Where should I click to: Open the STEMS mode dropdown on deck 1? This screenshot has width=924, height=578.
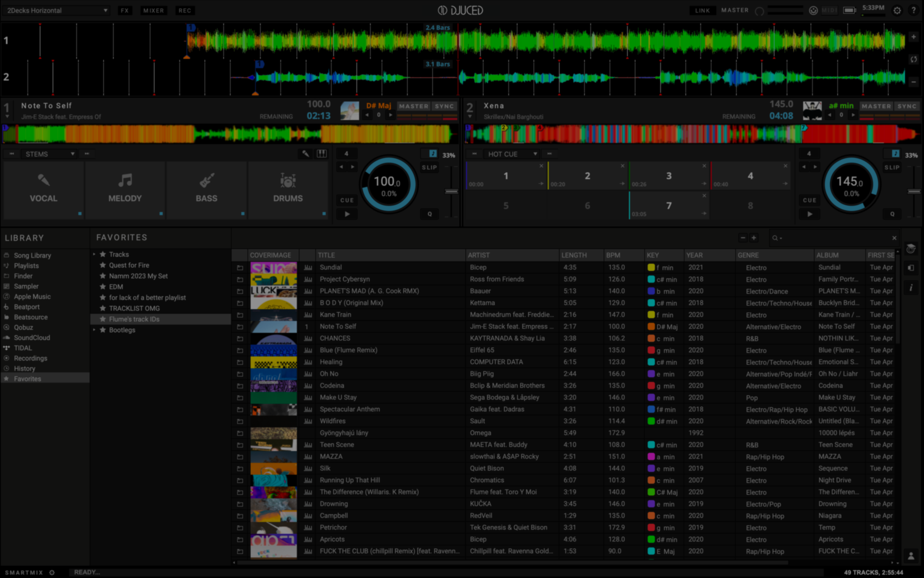point(49,154)
